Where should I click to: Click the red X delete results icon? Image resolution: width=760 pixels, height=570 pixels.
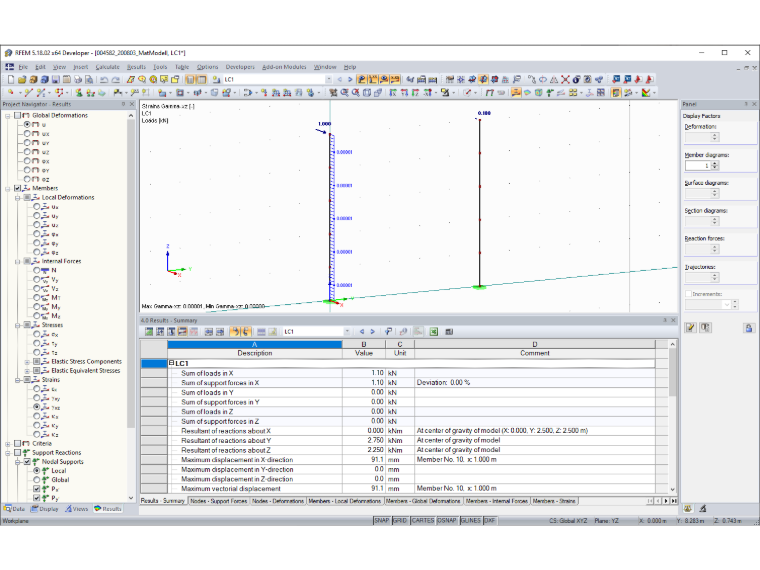(566, 79)
